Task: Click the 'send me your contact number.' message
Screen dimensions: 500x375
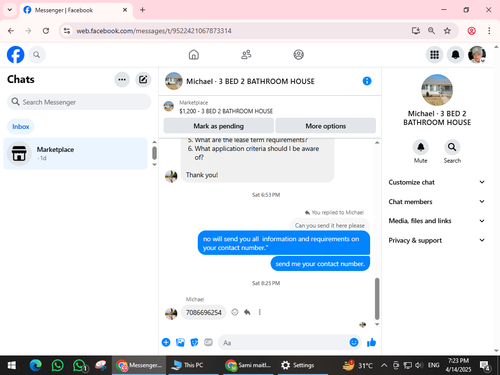Action: 320,264
